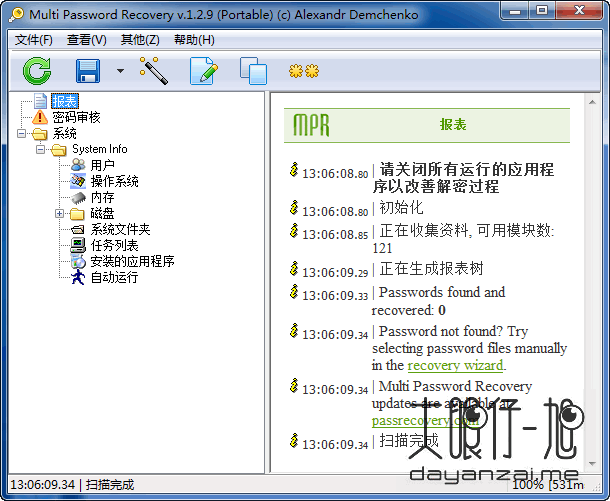The height and width of the screenshot is (501, 610).
Task: Click the scroll up arrow of report pane
Action: click(x=592, y=102)
